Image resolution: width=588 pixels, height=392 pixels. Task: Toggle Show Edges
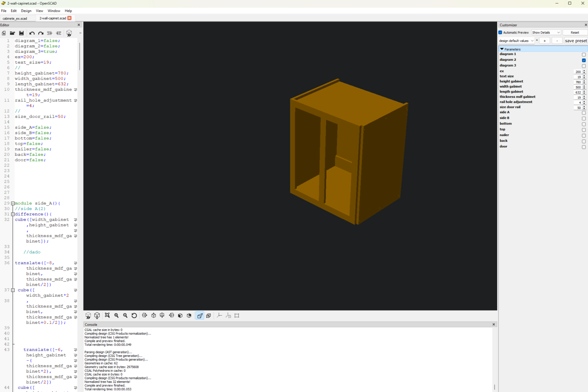coord(237,316)
